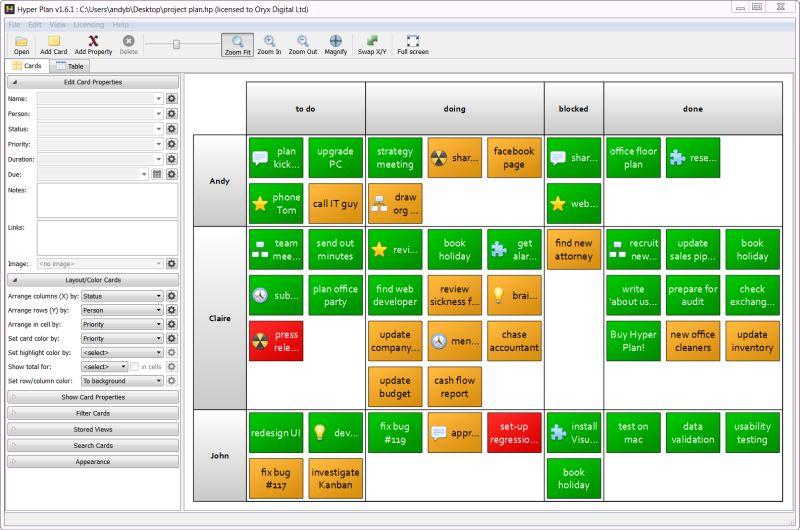Image resolution: width=800 pixels, height=530 pixels.
Task: Open gear for Arrange rows setting
Action: pos(172,310)
